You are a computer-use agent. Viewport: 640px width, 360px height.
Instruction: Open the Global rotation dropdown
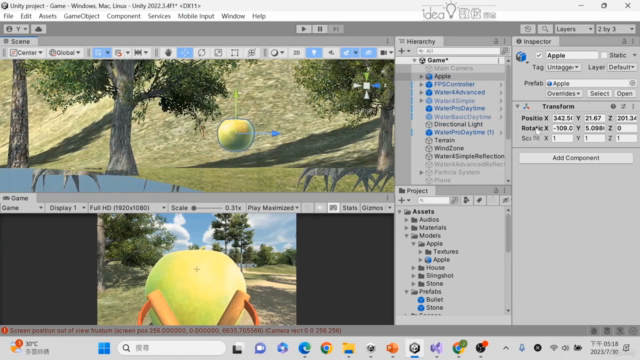coord(64,53)
